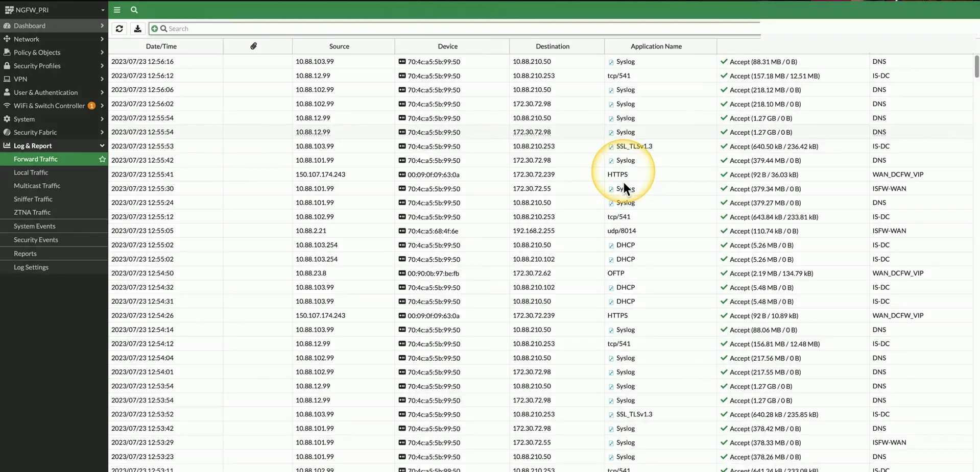Toggle the hamburger menu icon
980x472 pixels.
coord(117,10)
